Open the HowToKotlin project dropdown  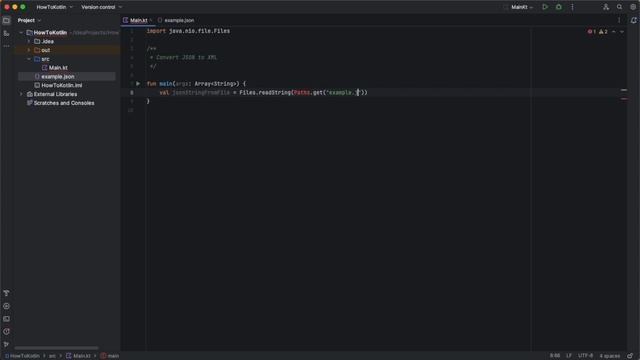(54, 7)
